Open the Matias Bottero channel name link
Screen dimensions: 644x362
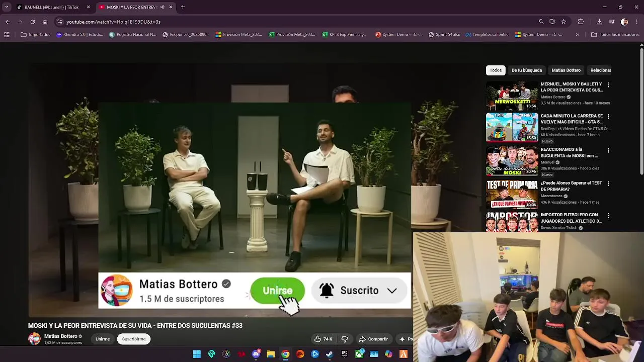coord(61,336)
